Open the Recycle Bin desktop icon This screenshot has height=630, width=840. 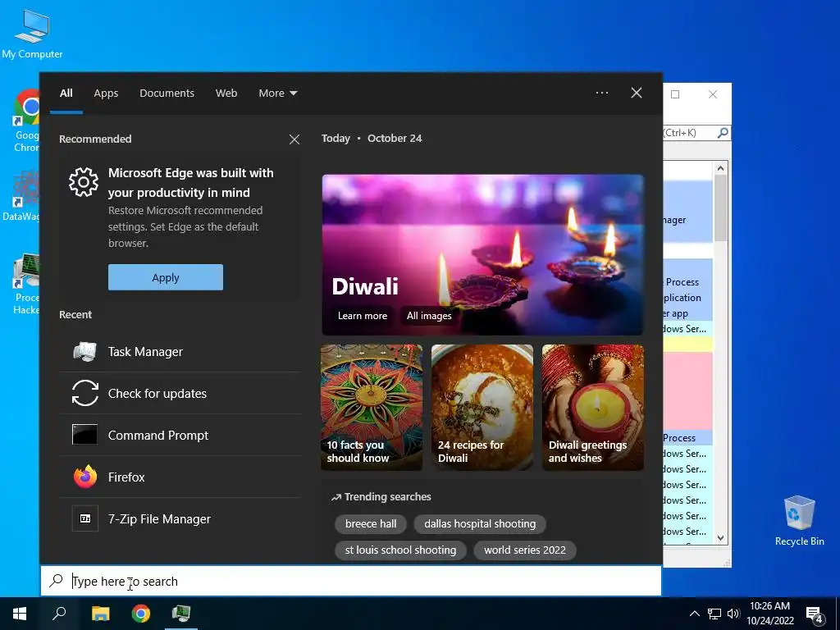click(x=799, y=521)
